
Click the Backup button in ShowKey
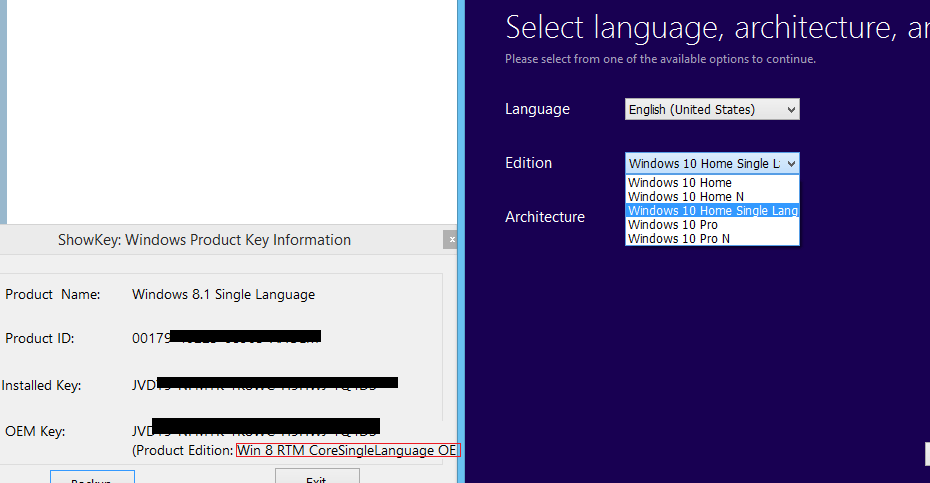(92, 476)
